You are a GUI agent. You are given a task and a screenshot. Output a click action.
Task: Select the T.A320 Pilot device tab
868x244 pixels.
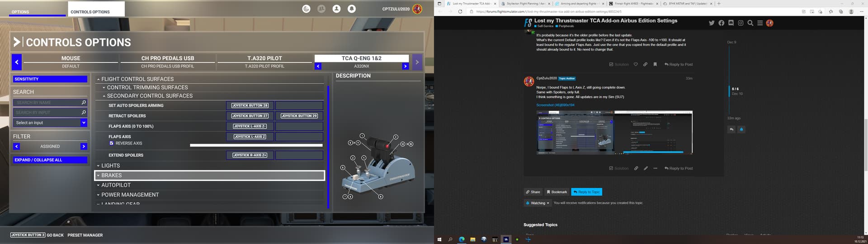tap(264, 62)
